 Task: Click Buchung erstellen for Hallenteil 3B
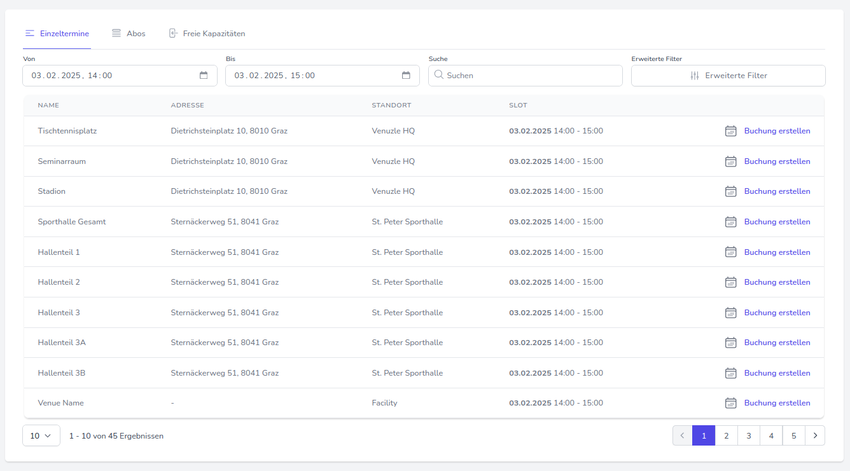(x=777, y=373)
